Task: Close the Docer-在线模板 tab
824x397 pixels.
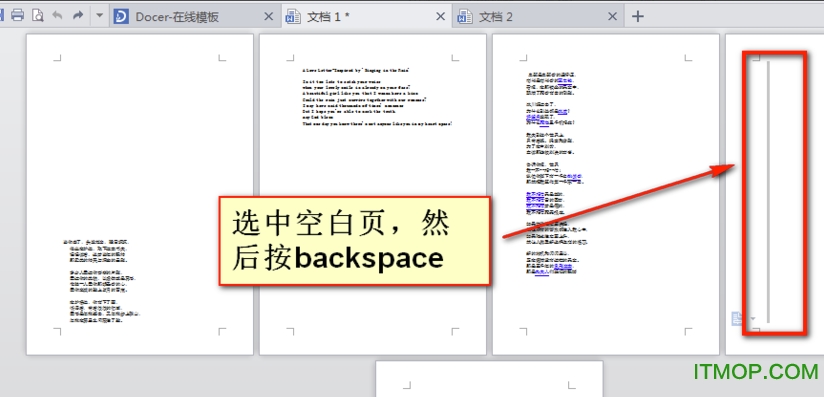Action: pos(268,16)
